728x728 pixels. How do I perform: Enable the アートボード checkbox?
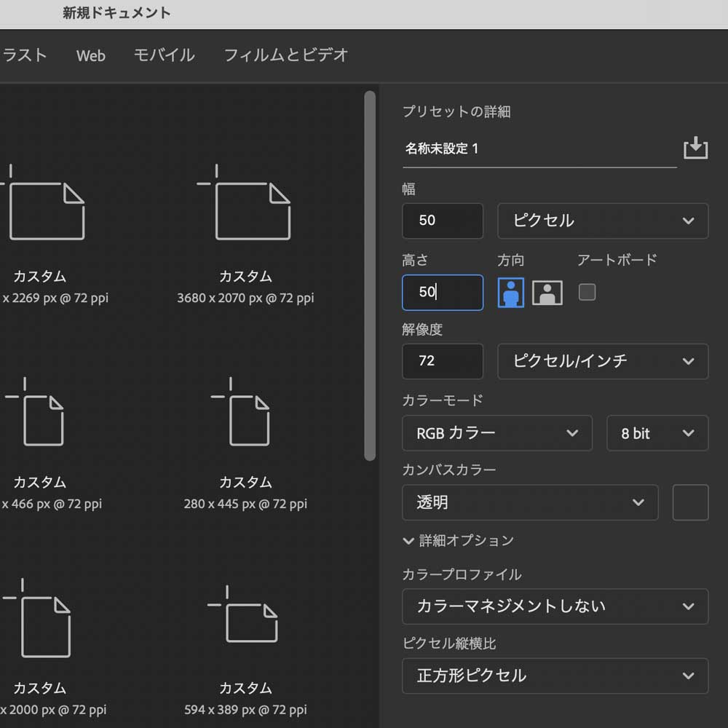coord(587,292)
